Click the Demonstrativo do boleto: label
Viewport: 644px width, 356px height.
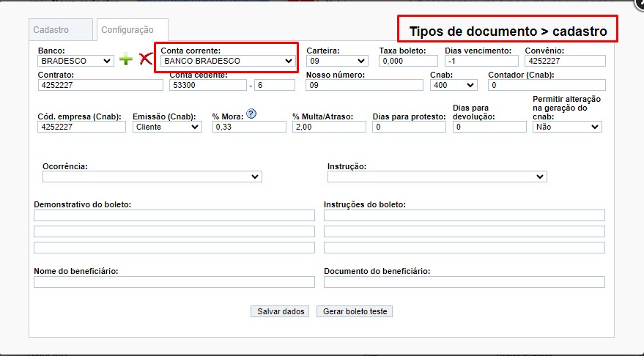click(x=83, y=204)
